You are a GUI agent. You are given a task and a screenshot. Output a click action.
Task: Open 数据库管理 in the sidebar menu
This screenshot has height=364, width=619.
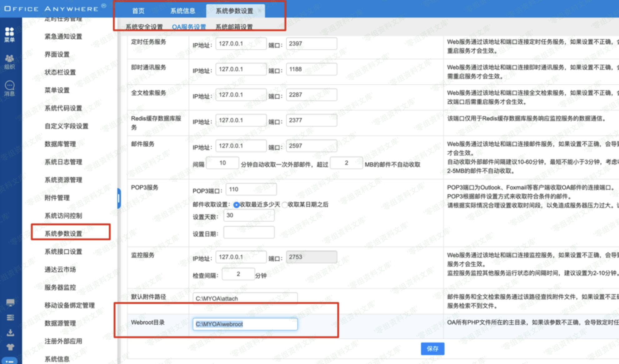(x=60, y=144)
